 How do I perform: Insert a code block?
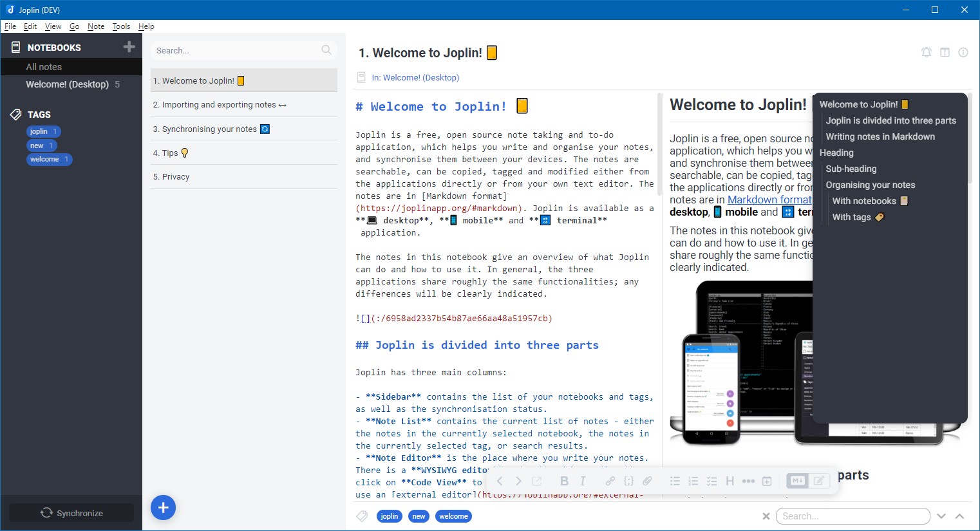[628, 481]
